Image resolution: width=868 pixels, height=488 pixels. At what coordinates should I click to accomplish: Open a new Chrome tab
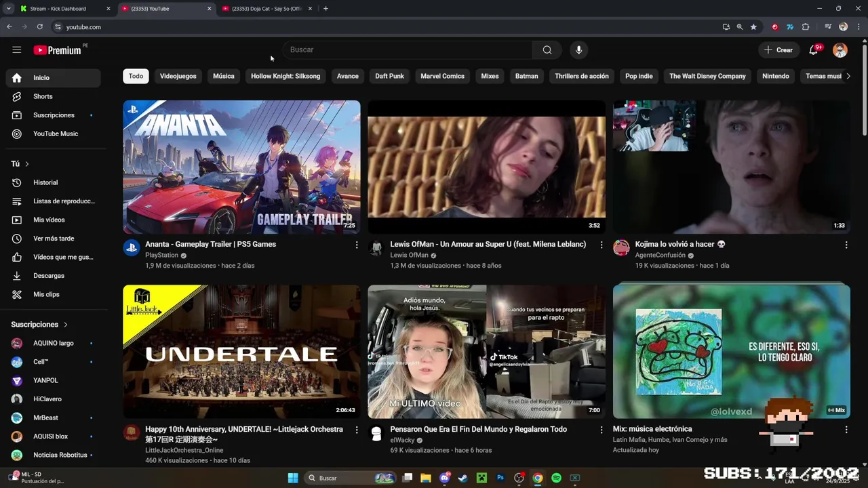coord(325,9)
